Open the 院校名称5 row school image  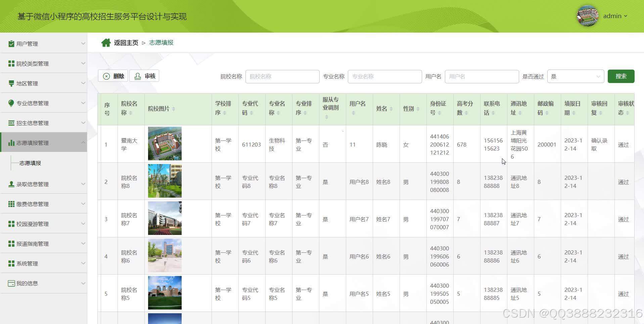165,293
